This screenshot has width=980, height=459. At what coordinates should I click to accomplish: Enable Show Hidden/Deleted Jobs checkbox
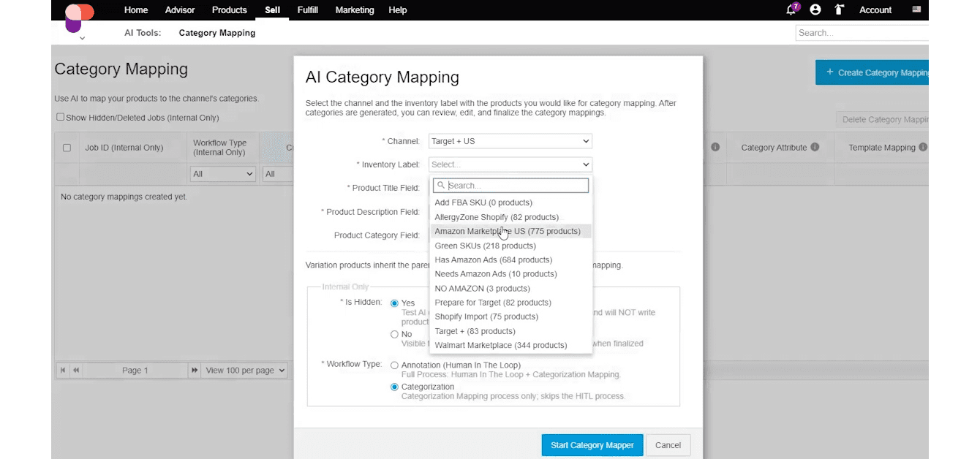pos(60,117)
